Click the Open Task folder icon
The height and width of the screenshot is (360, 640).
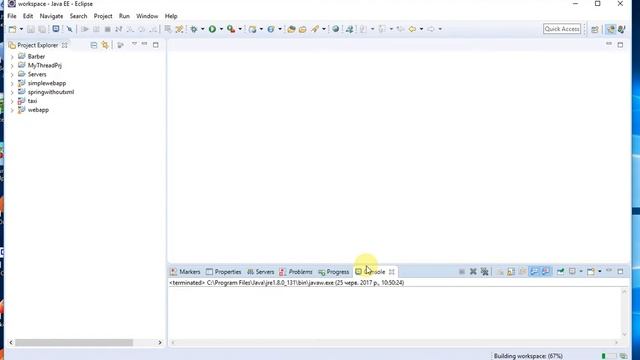pos(302,29)
